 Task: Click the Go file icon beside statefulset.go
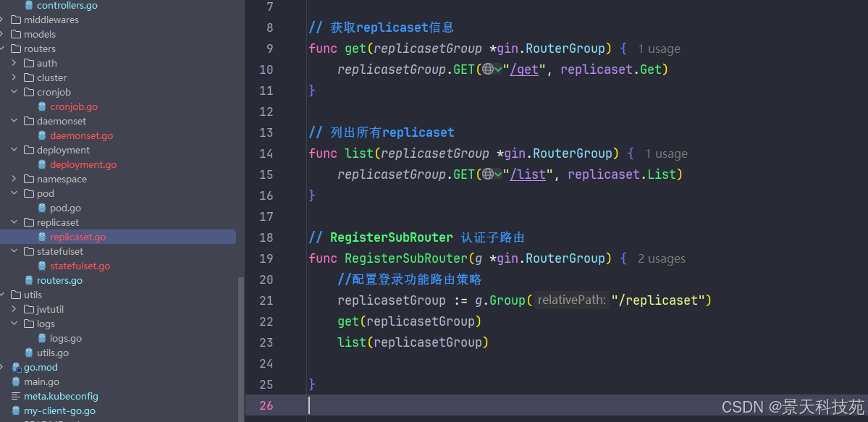(x=42, y=266)
